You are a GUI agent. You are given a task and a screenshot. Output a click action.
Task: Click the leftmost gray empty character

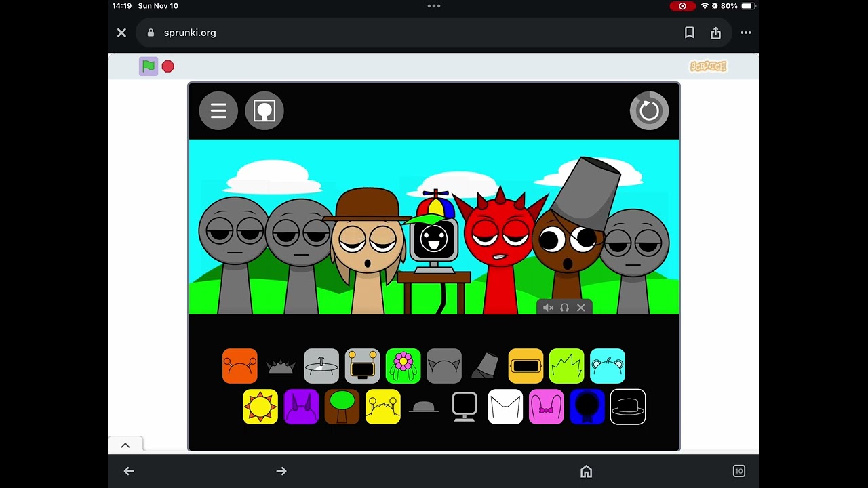coord(234,254)
